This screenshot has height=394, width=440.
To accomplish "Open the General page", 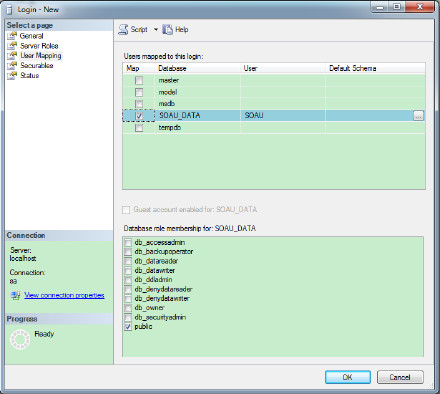I will (x=31, y=36).
